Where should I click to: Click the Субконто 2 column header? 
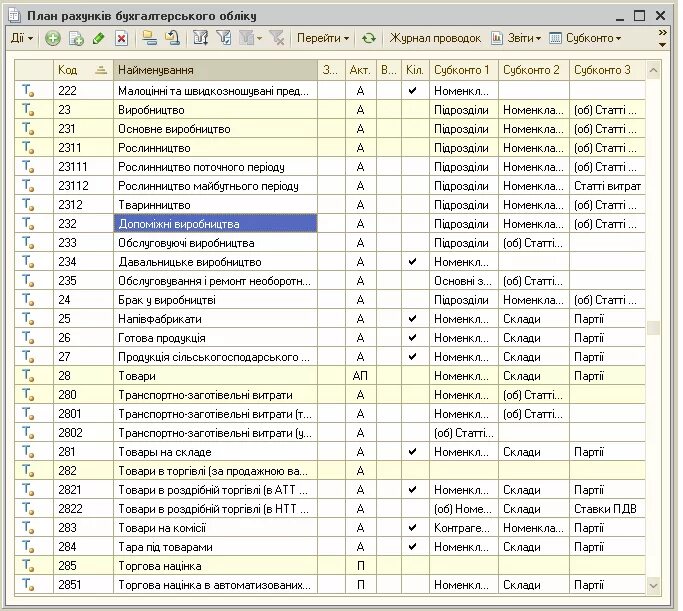coord(534,70)
